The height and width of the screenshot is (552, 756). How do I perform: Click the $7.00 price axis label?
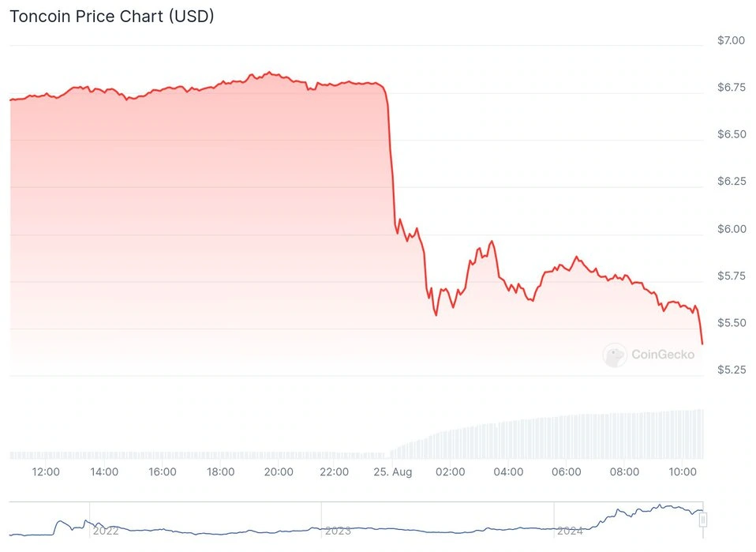[730, 40]
